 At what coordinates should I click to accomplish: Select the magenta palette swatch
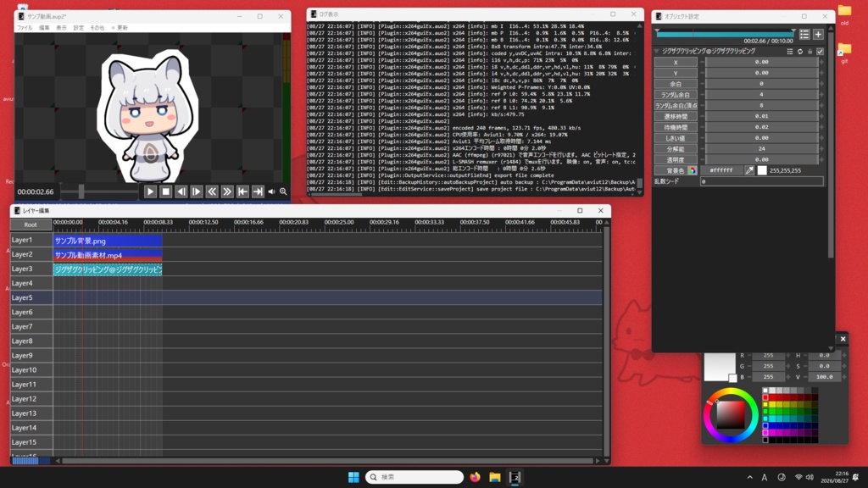[x=765, y=433]
